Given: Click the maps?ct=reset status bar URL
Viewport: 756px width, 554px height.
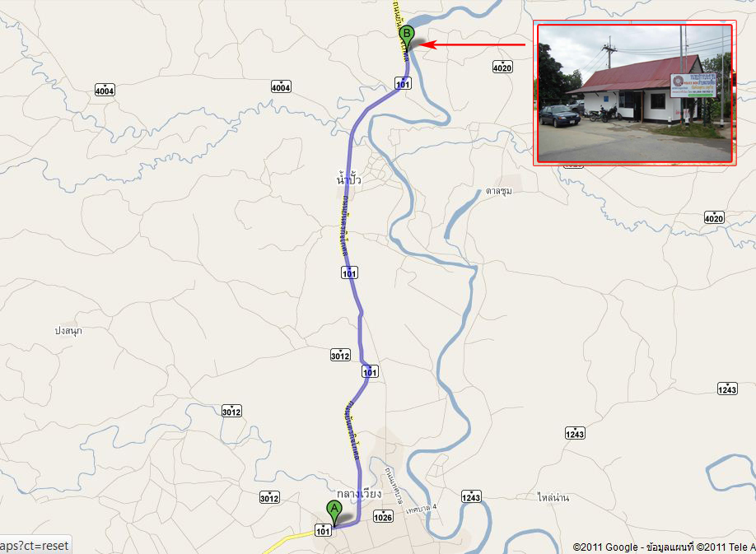Looking at the screenshot, I should pos(35,546).
